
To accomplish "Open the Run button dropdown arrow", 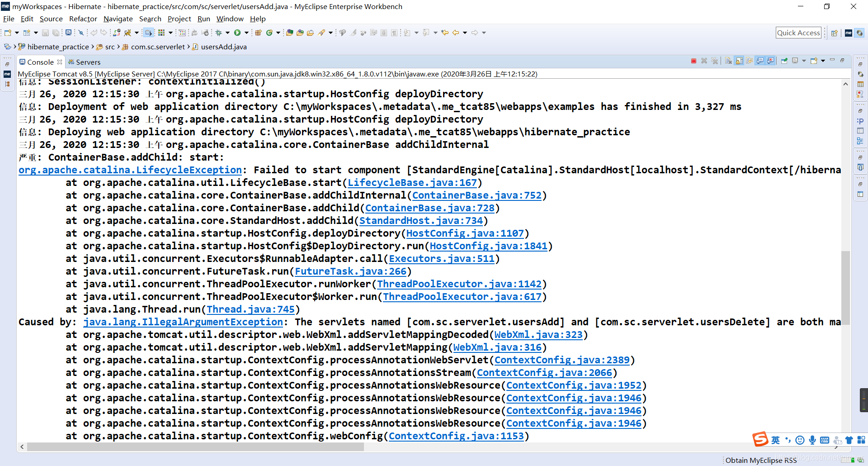I will pyautogui.click(x=246, y=33).
